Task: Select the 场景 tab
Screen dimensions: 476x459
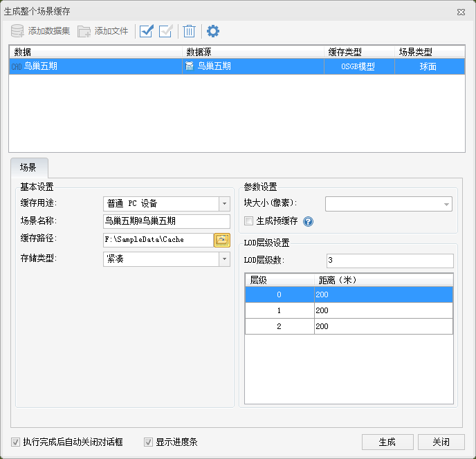Action: (x=28, y=167)
